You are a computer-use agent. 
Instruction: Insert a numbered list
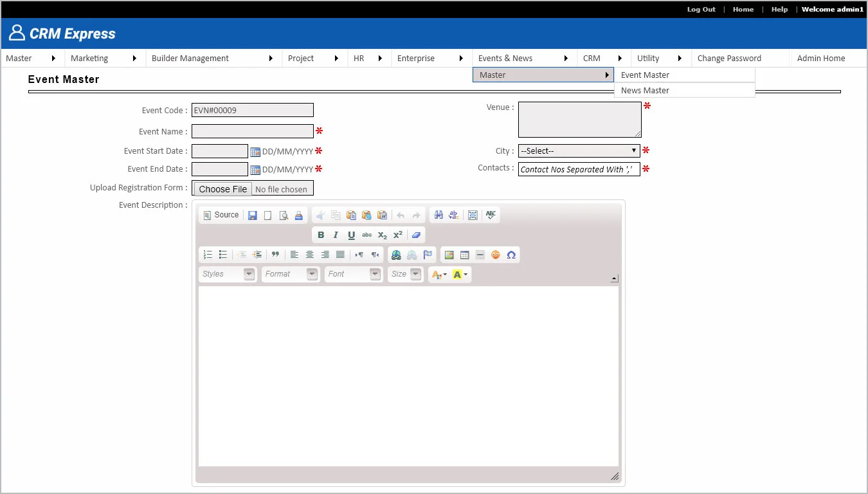click(x=208, y=255)
